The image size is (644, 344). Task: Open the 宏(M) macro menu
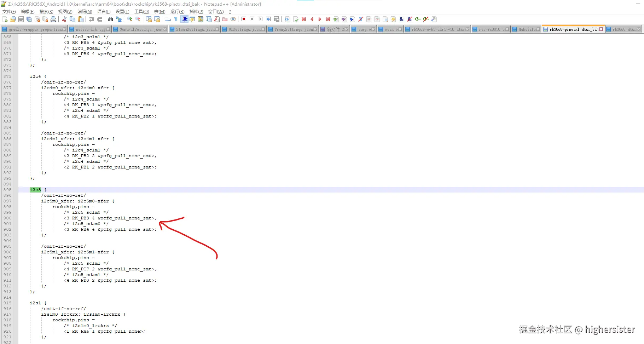pyautogui.click(x=159, y=12)
